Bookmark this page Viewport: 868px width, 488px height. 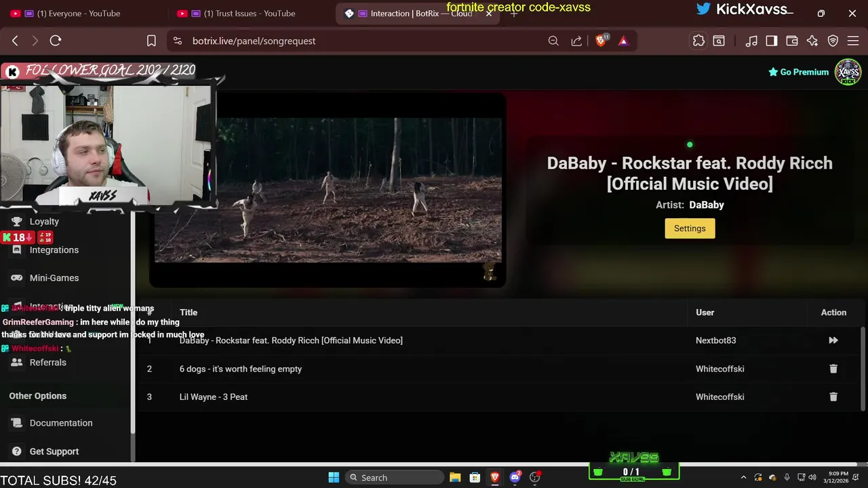151,41
